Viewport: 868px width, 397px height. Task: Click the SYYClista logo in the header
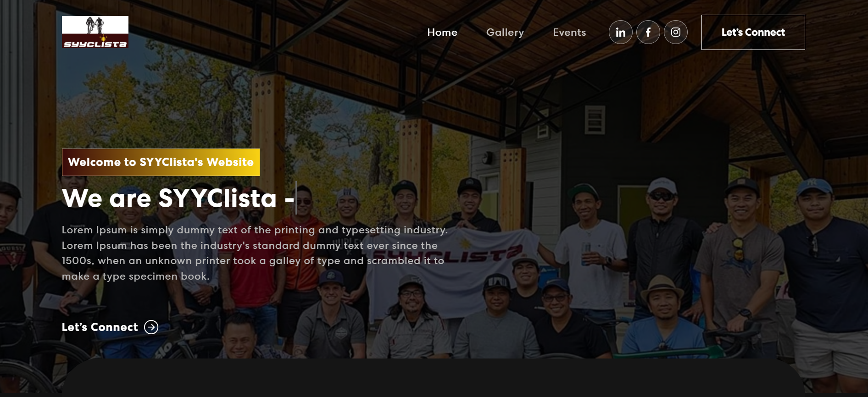[x=95, y=32]
